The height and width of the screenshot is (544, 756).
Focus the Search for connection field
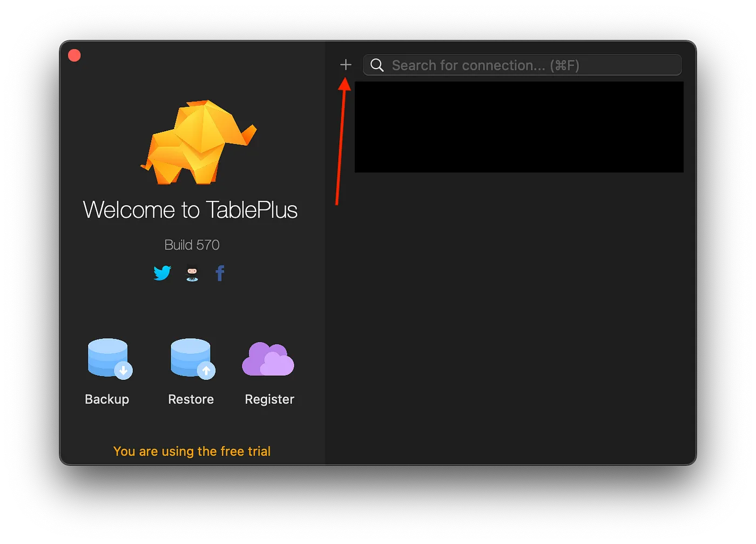pos(522,65)
